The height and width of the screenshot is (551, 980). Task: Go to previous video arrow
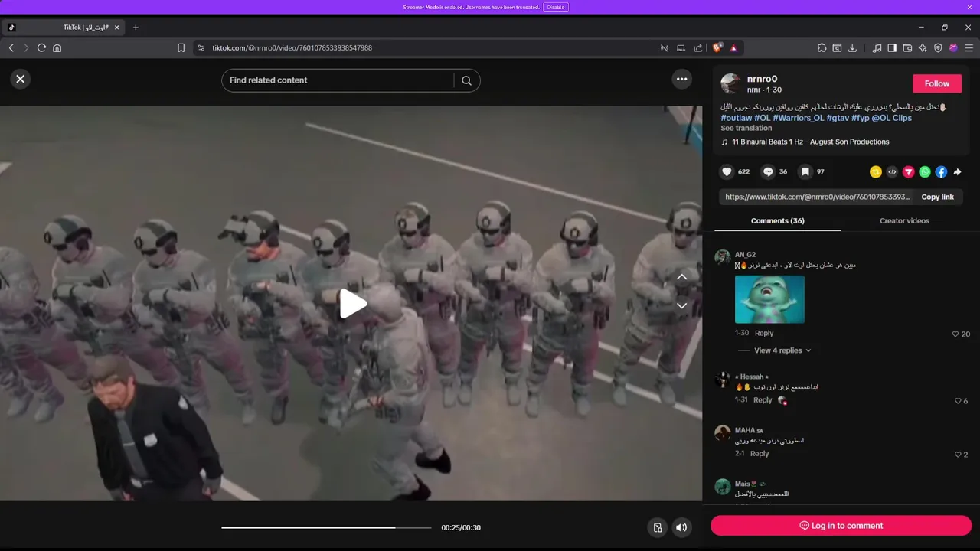click(681, 277)
